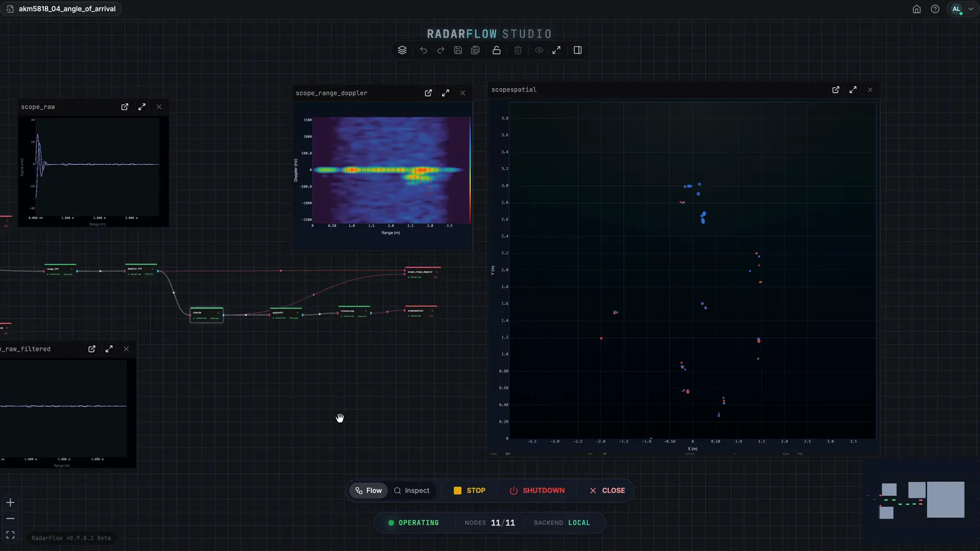
Task: Click the toolbar fullscreen expand arrows
Action: click(x=556, y=50)
